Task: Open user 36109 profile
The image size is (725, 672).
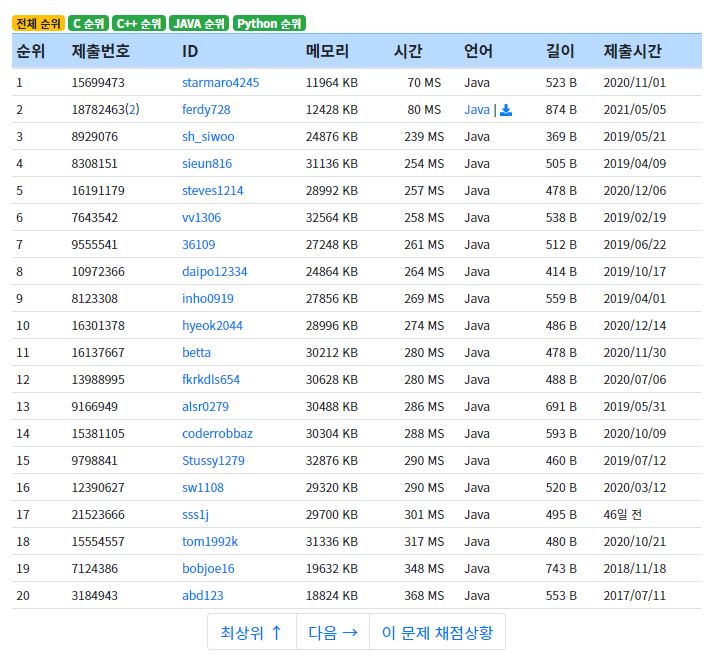Action: coord(199,245)
